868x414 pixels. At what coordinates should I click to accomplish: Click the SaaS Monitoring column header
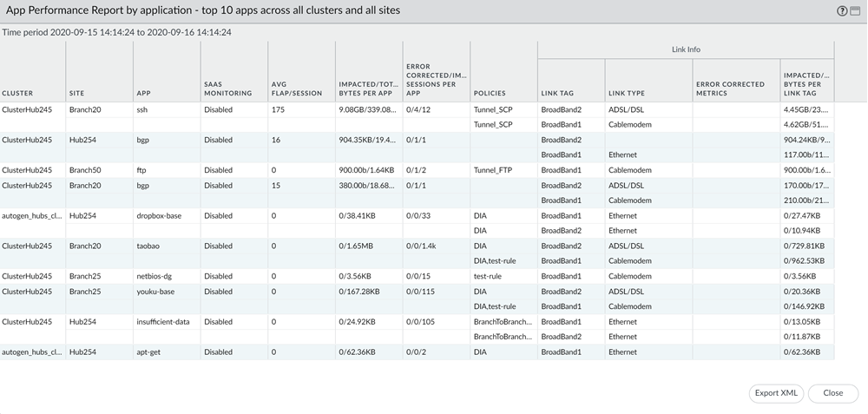(x=227, y=89)
